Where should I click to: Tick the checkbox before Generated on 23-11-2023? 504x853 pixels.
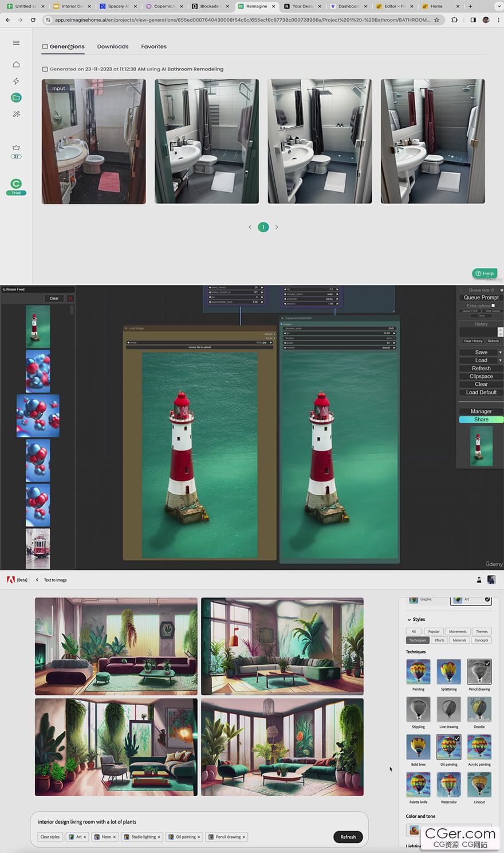point(45,69)
